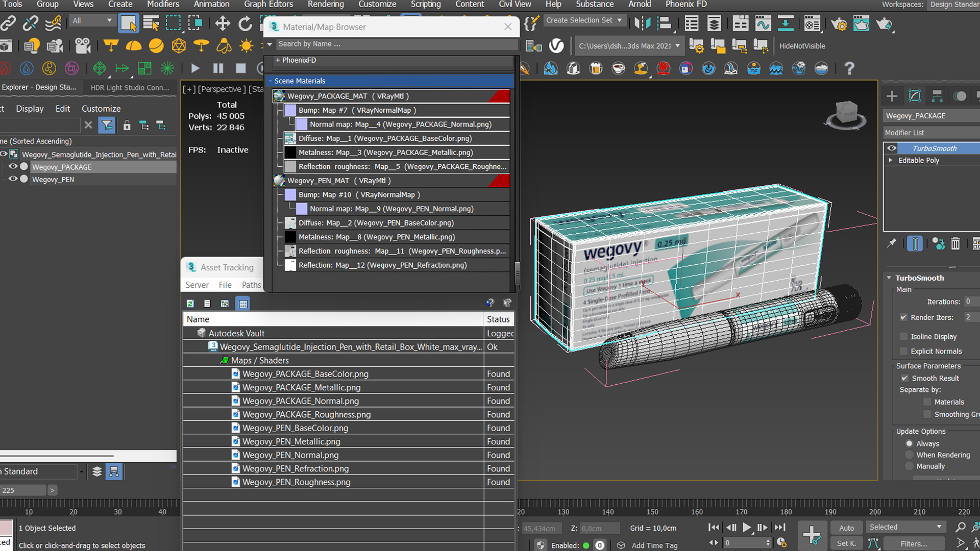Screen dimensions: 980x551
Task: Play the animation in transport controls
Action: coord(747,528)
